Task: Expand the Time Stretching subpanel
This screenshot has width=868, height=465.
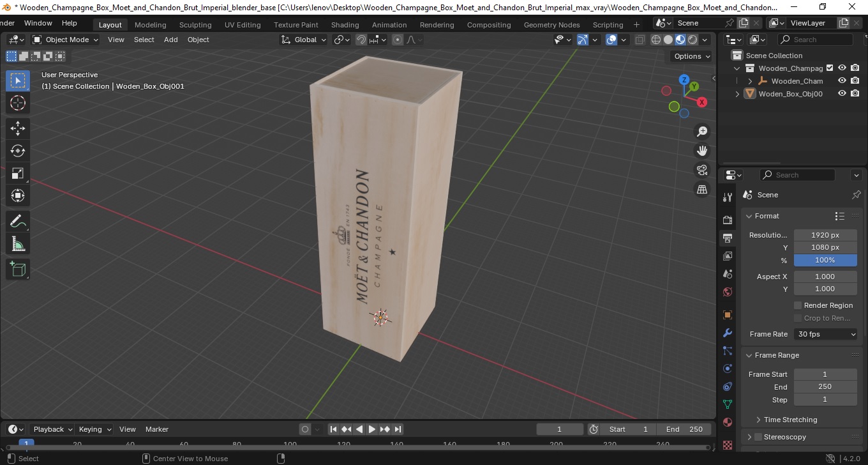Action: click(x=758, y=420)
